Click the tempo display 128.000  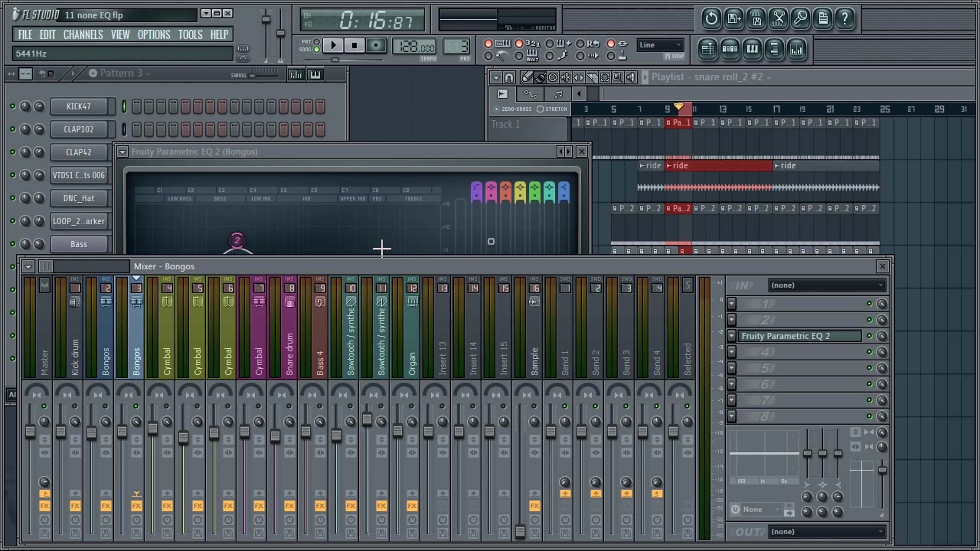click(x=414, y=47)
